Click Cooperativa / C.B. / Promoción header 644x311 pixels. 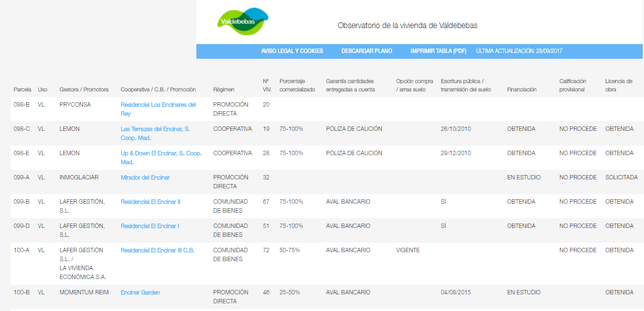click(x=158, y=89)
